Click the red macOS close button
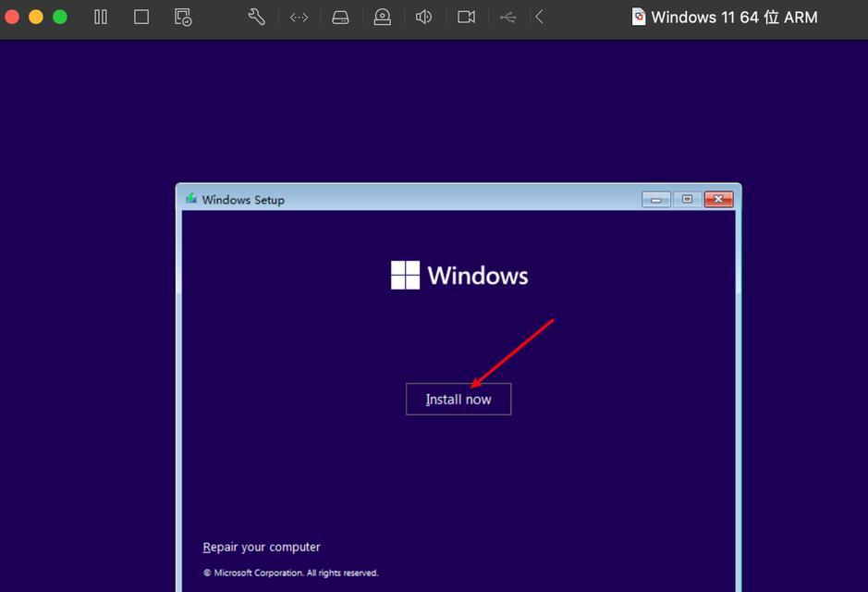The height and width of the screenshot is (592, 868). [x=12, y=18]
